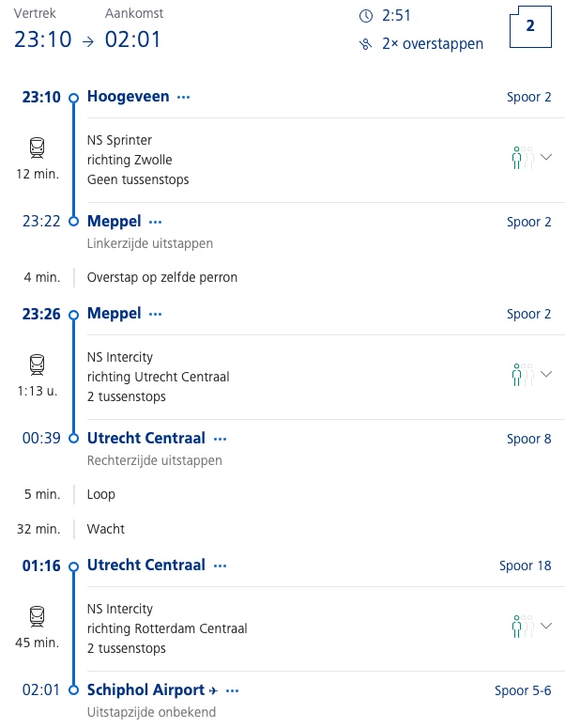Click crowdedness icon for Intercity richting Utrecht Centraal

click(523, 375)
